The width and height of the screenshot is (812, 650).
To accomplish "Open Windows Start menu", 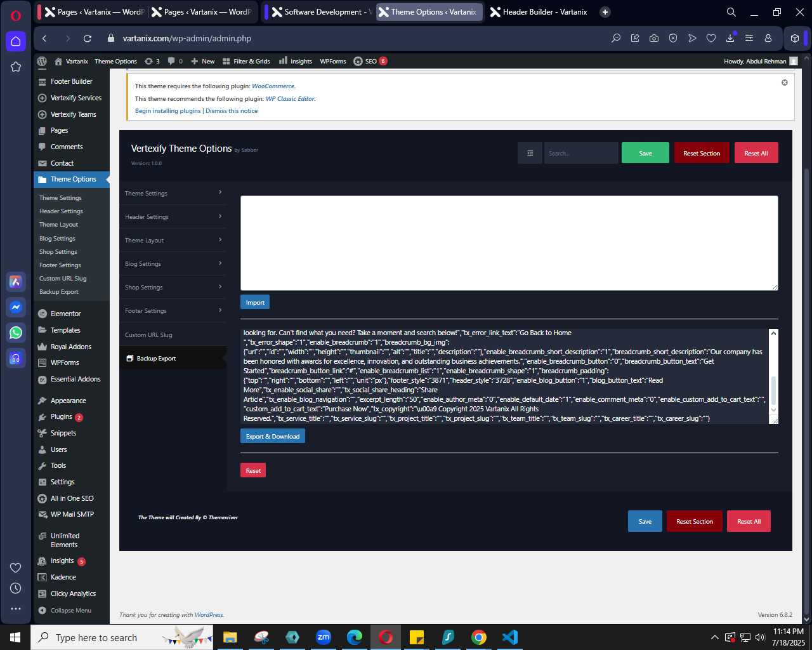I will click(15, 637).
